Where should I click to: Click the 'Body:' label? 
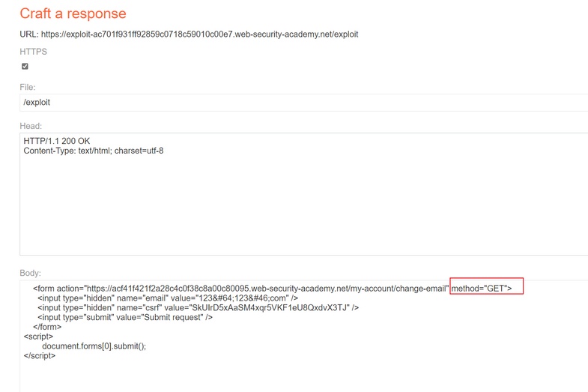(x=31, y=273)
